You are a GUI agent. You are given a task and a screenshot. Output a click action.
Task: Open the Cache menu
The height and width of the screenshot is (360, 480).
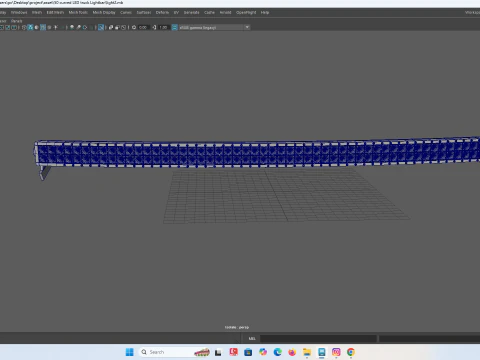click(x=209, y=12)
